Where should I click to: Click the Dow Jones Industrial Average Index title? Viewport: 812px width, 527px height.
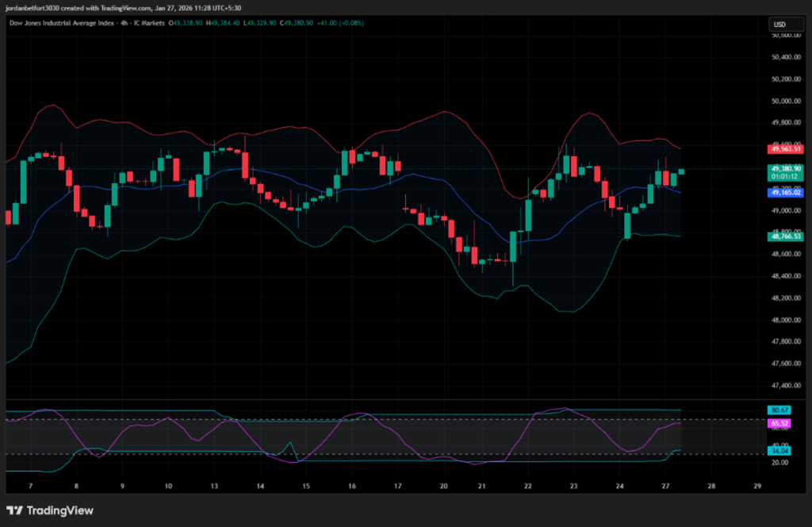(61, 23)
